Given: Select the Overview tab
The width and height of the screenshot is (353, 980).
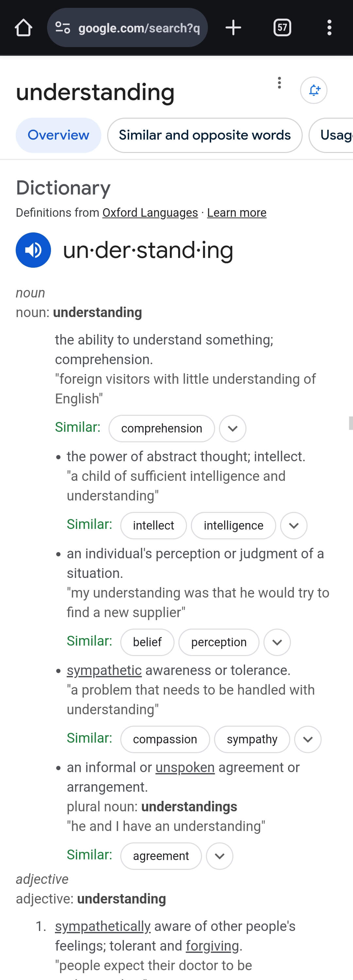Looking at the screenshot, I should coord(58,135).
